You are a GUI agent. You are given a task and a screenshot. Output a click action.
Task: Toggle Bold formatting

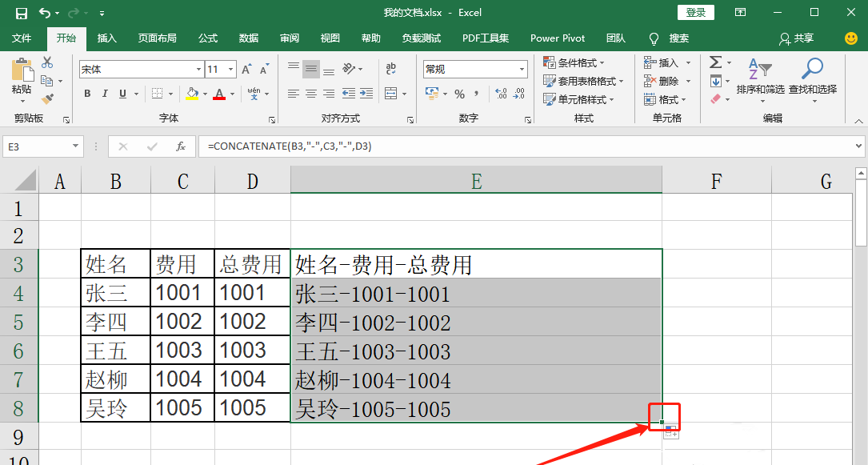[x=87, y=94]
